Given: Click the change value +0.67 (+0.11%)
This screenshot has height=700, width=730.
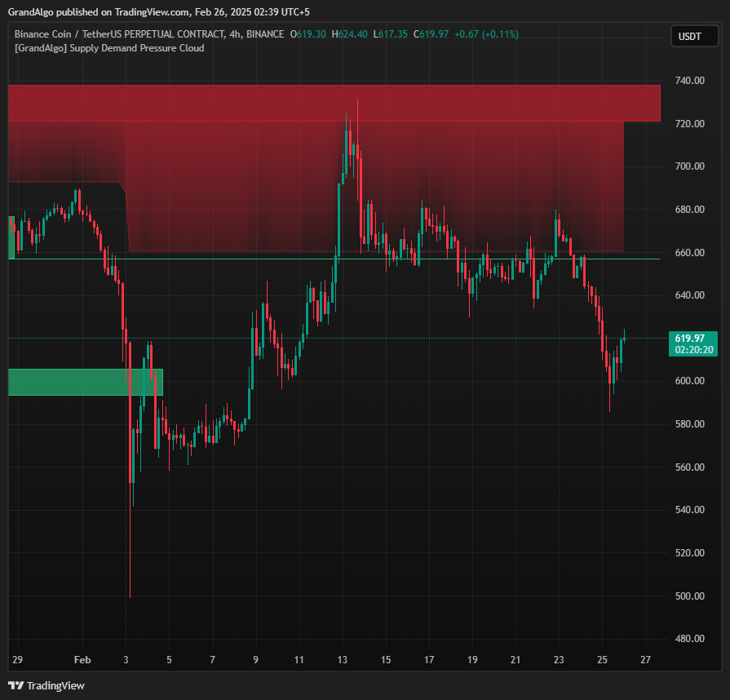Looking at the screenshot, I should (x=486, y=34).
